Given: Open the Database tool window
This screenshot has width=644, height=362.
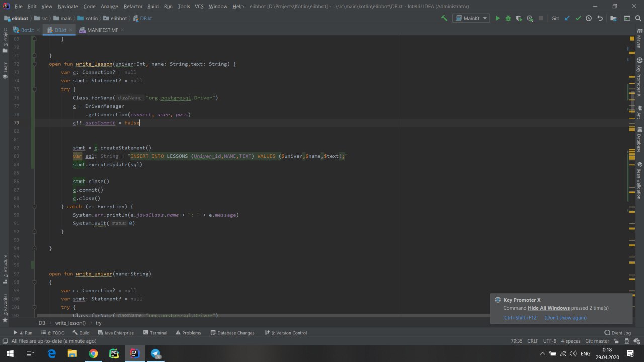Looking at the screenshot, I should [639, 140].
